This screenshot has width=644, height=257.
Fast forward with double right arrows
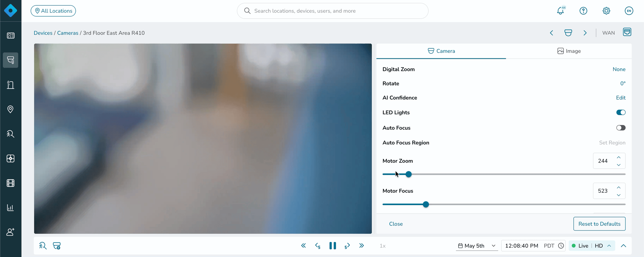pos(361,246)
